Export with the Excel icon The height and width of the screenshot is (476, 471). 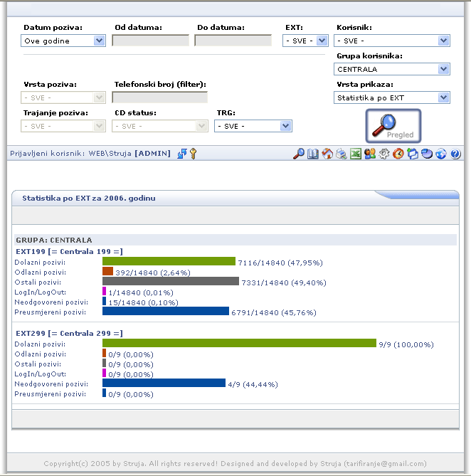coord(355,154)
